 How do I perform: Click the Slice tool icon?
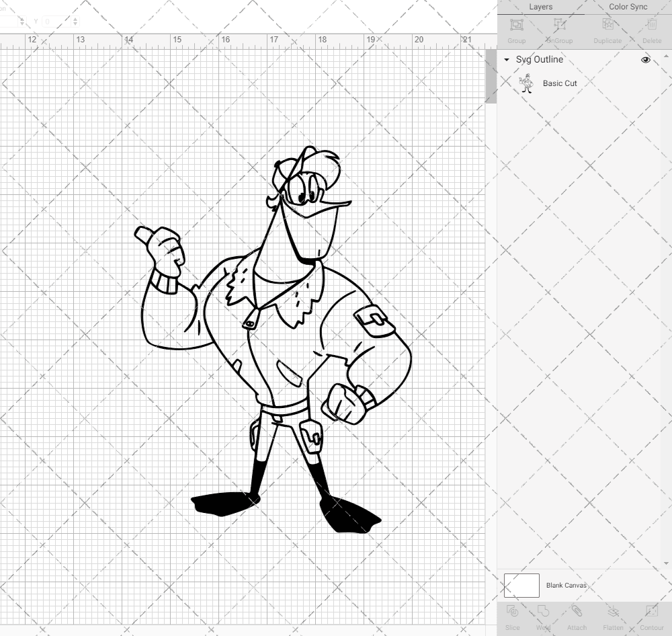tap(512, 610)
